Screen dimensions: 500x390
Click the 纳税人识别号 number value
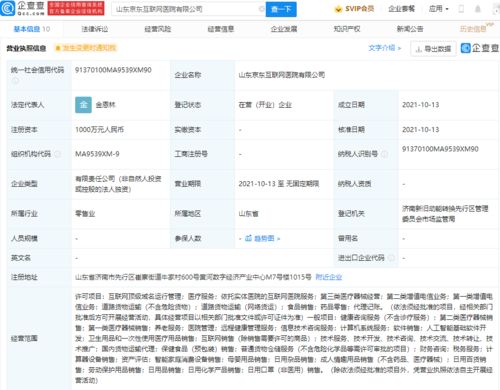(440, 149)
